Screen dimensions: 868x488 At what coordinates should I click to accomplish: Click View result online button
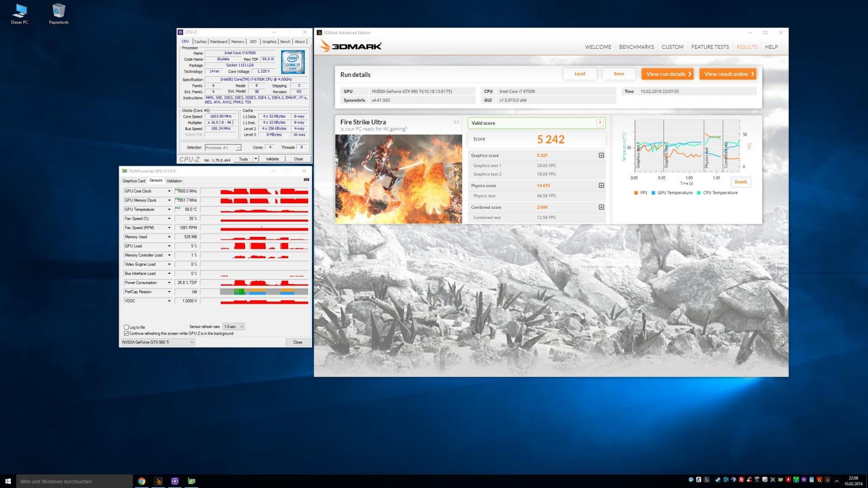coord(728,74)
